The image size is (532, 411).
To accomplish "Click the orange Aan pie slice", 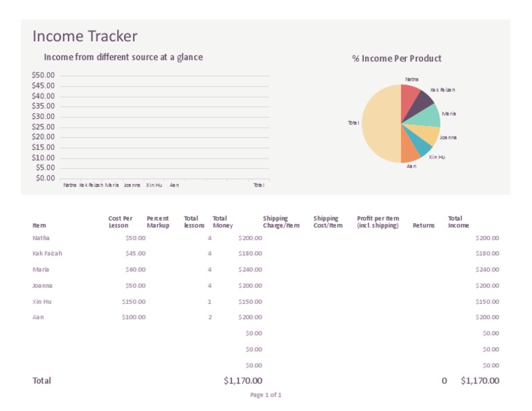I will point(409,149).
